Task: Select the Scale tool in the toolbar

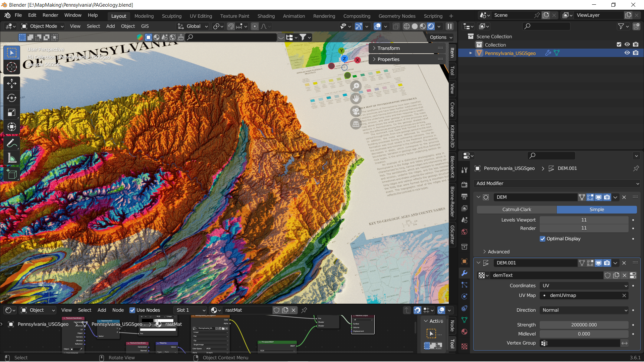Action: tap(12, 113)
